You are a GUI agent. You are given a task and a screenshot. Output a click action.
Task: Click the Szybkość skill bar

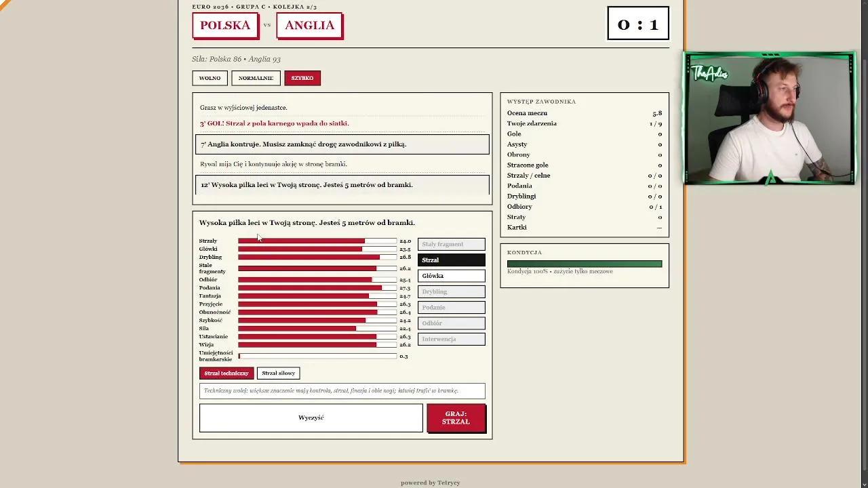click(317, 321)
